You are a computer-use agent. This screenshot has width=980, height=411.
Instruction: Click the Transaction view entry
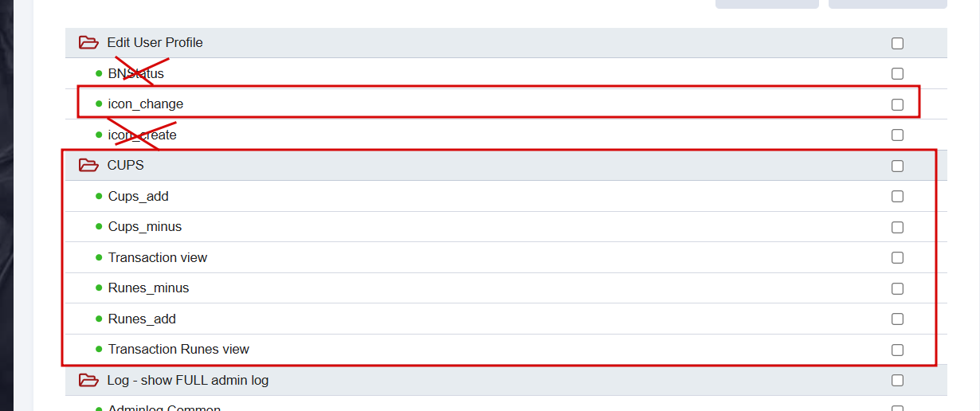(x=158, y=257)
